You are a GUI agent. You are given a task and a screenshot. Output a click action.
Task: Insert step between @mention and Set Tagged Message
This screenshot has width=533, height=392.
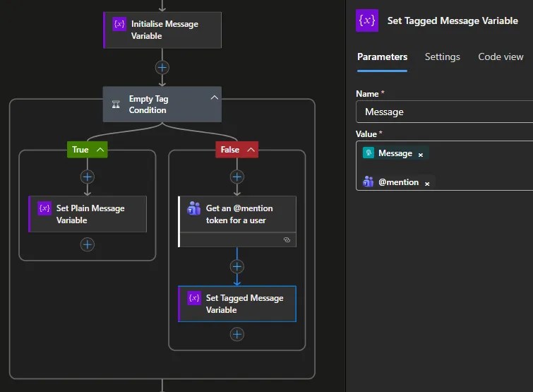(237, 266)
